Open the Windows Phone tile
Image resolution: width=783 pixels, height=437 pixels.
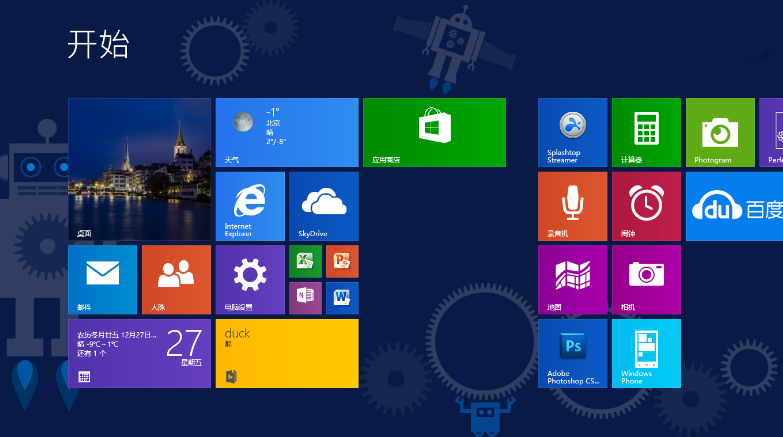(x=646, y=354)
